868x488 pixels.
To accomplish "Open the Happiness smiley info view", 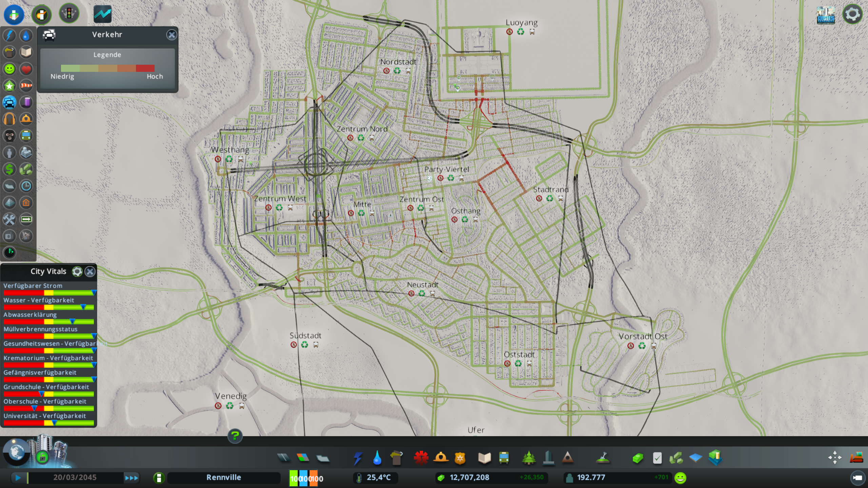I will point(9,69).
